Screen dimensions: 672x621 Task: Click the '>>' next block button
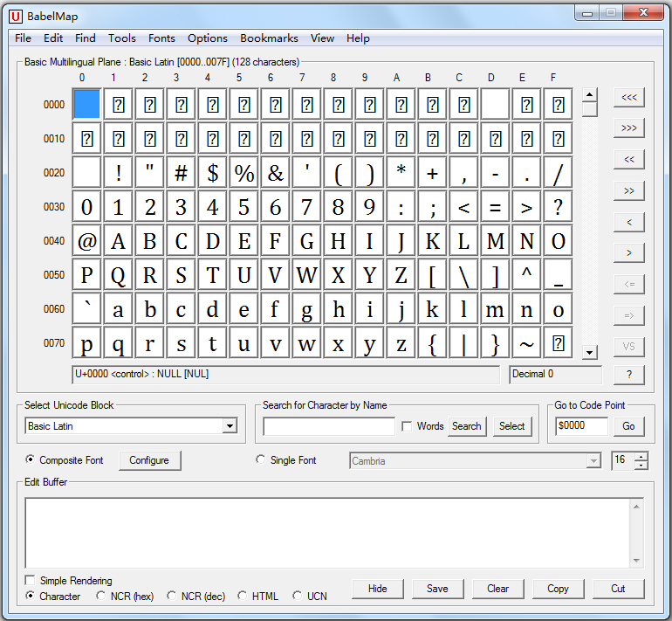pos(628,190)
